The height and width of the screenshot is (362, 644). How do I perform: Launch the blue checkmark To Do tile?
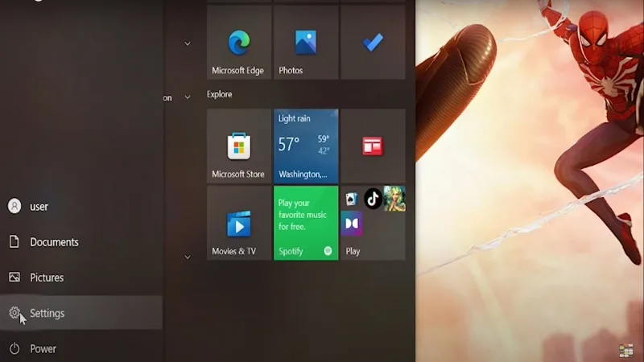373,43
